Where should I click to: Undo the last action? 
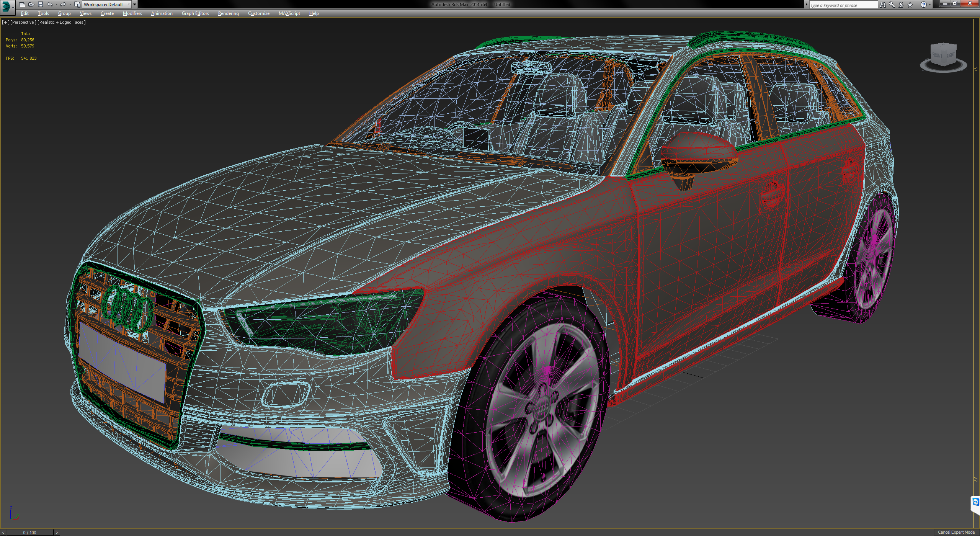49,4
